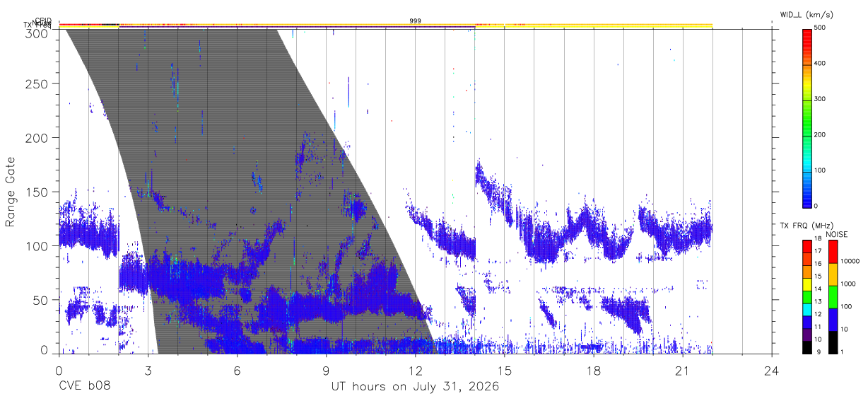The image size is (868, 401).
Task: Click the green middle of WID colorbar
Action: [x=807, y=117]
